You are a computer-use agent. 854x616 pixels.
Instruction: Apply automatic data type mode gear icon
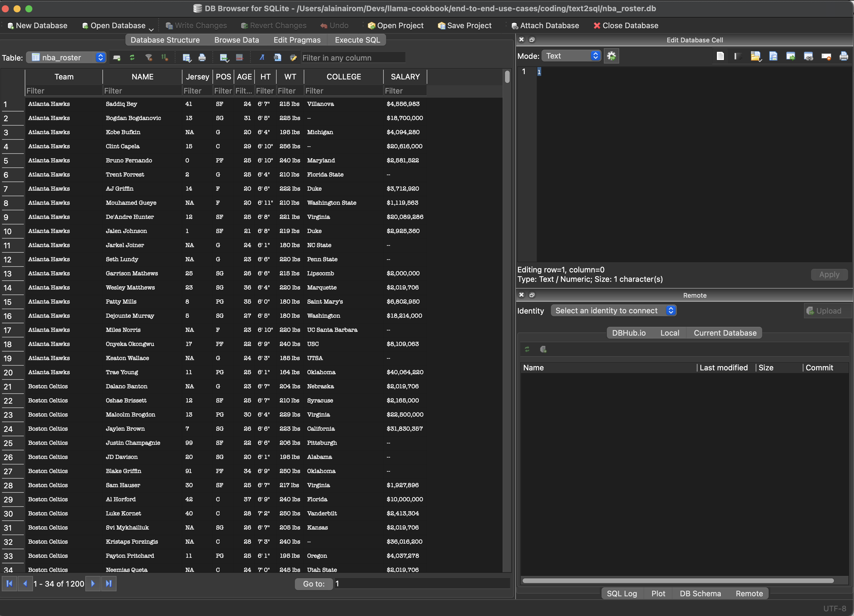612,56
